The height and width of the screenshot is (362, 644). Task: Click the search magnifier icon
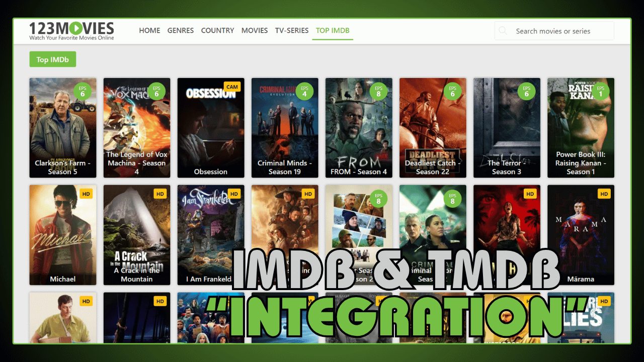pyautogui.click(x=503, y=31)
